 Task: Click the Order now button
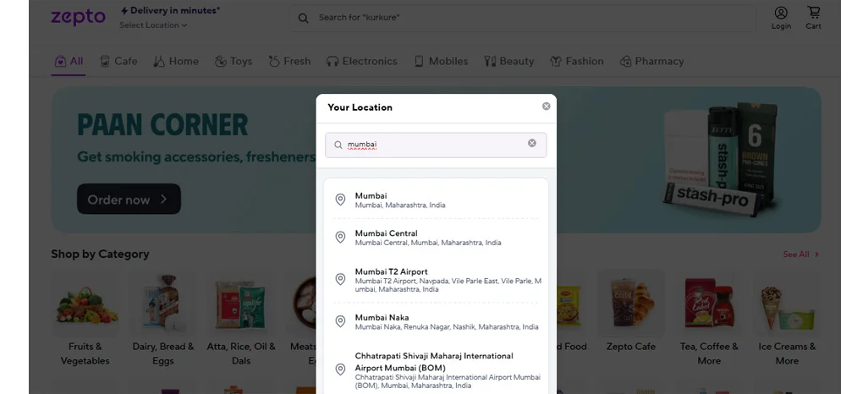tap(129, 200)
